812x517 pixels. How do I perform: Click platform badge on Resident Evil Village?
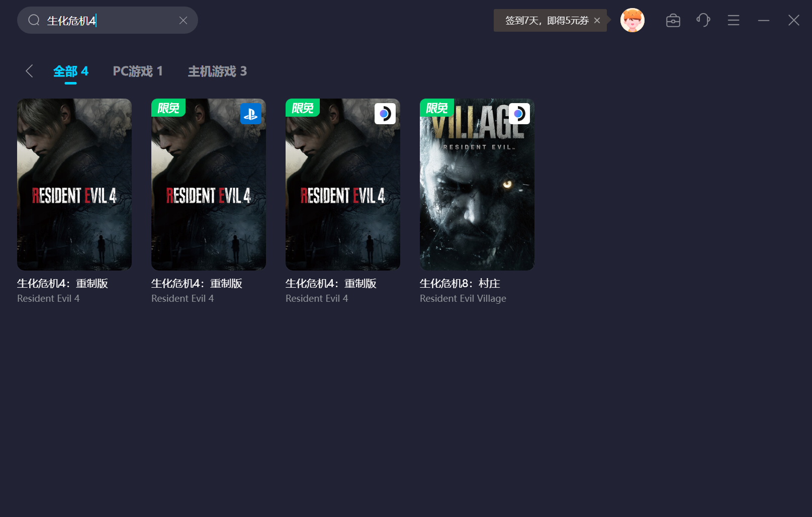(519, 114)
